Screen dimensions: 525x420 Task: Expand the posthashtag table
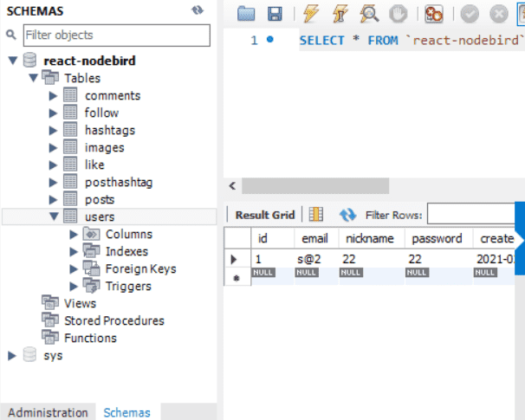click(x=53, y=182)
